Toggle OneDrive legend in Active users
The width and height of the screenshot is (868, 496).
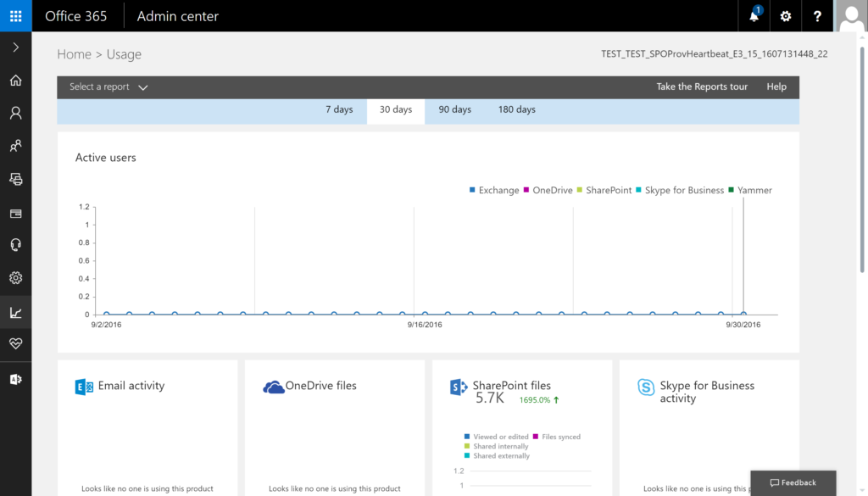pos(548,190)
